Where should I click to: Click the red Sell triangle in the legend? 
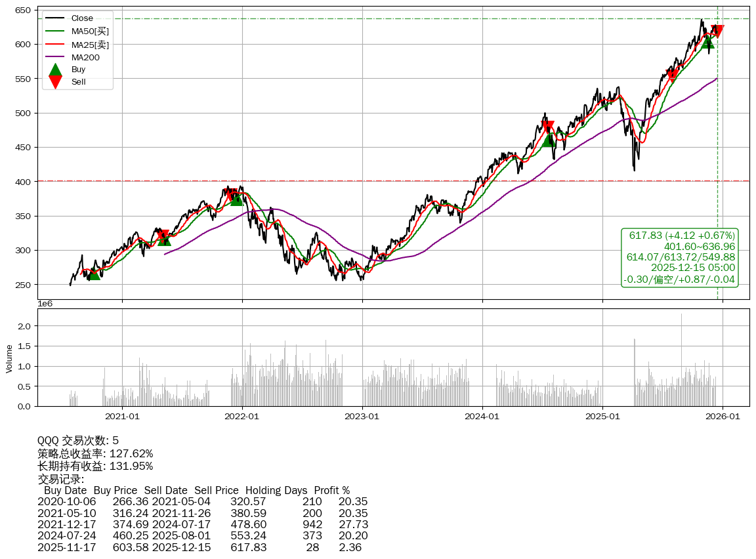[56, 82]
